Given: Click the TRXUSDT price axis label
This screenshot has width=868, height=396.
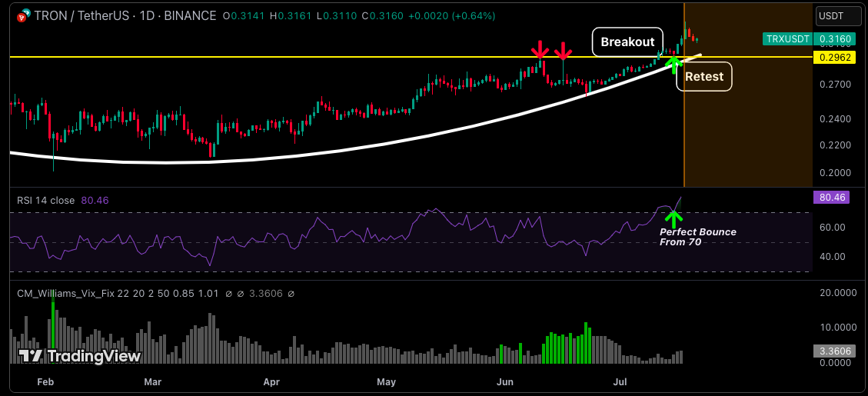Looking at the screenshot, I should 788,38.
